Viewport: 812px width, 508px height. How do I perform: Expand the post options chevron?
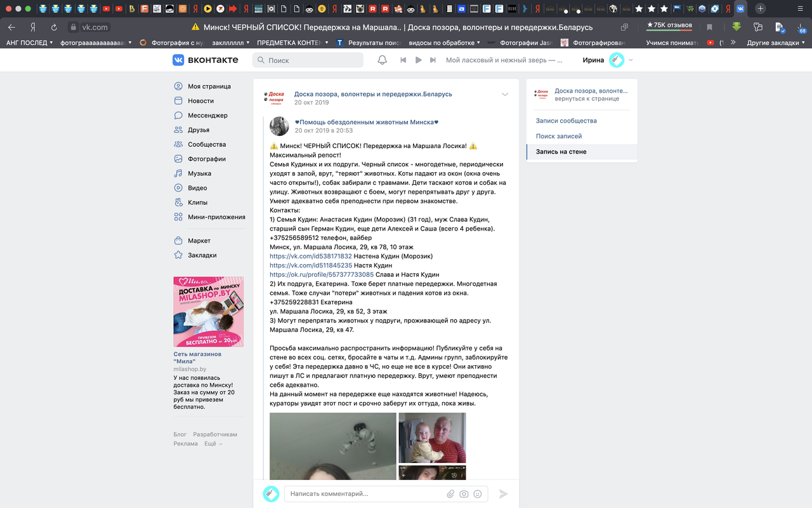(505, 95)
